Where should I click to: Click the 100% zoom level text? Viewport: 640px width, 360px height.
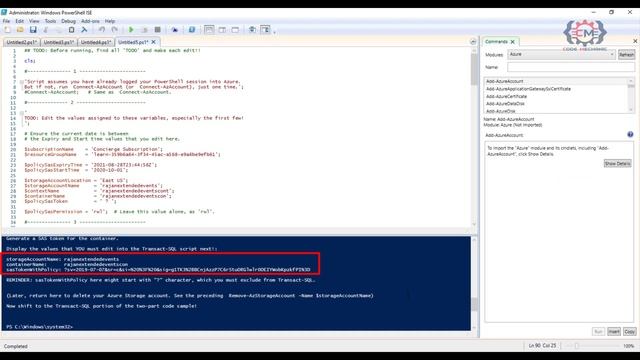pyautogui.click(x=628, y=346)
